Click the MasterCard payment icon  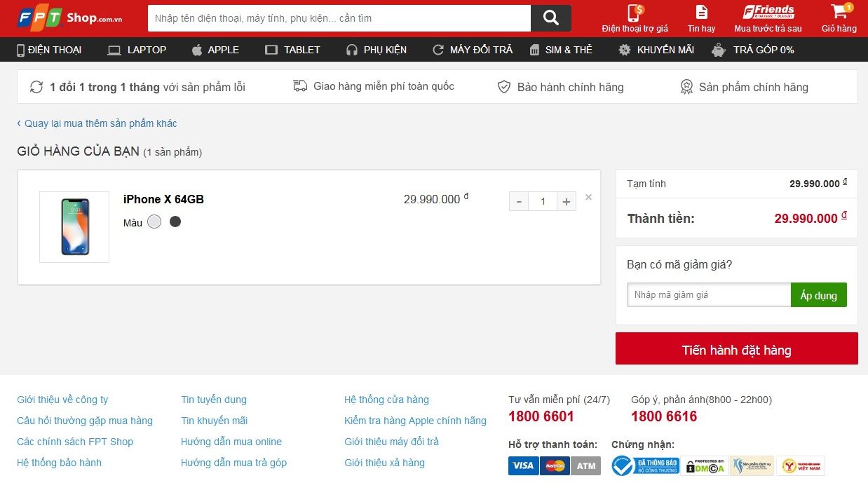point(555,465)
